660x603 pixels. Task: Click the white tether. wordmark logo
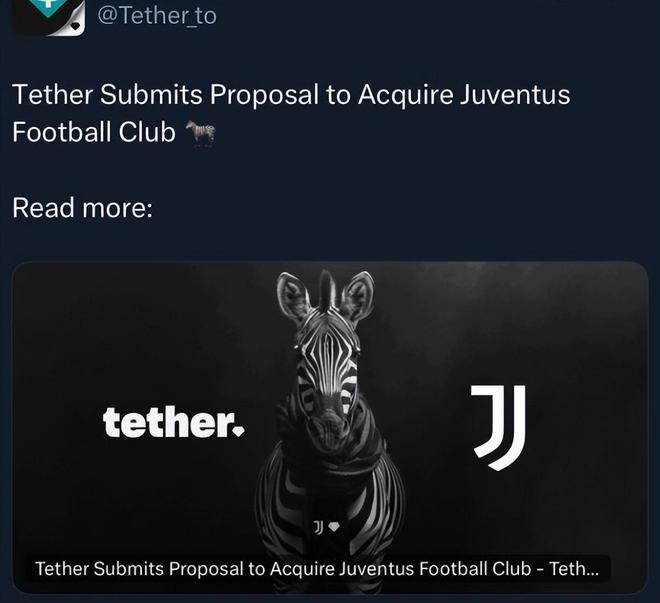173,422
